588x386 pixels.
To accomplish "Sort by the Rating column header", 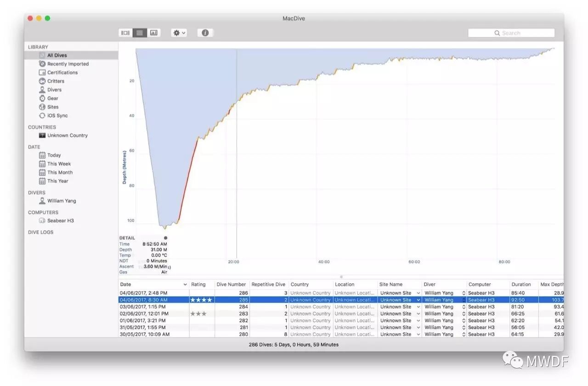I will (x=202, y=284).
